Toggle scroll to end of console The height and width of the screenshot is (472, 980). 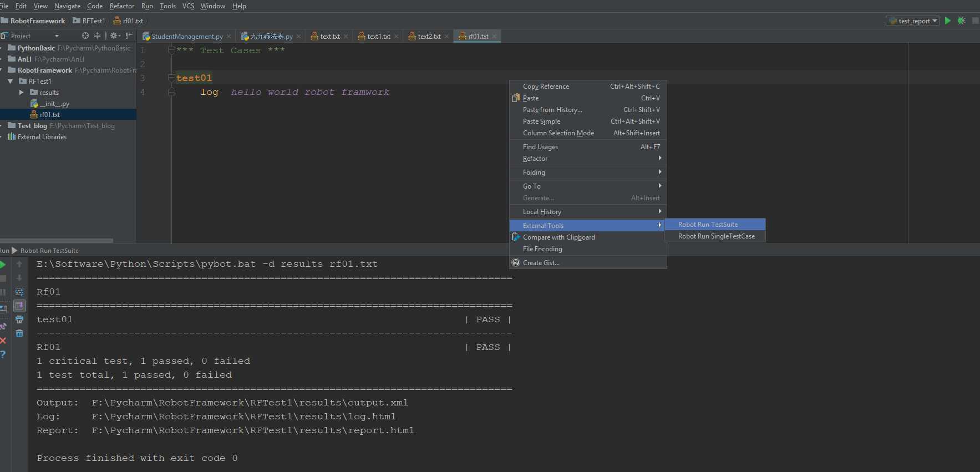coord(19,306)
